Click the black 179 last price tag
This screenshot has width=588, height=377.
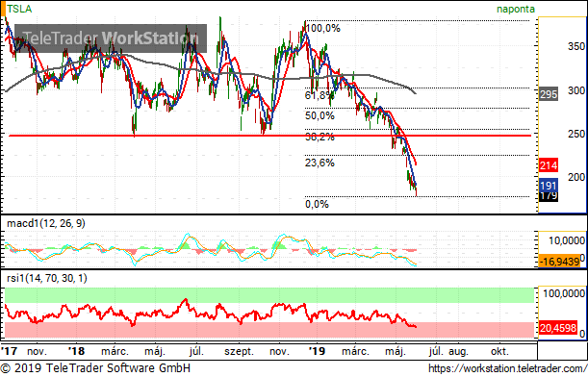[x=549, y=196]
